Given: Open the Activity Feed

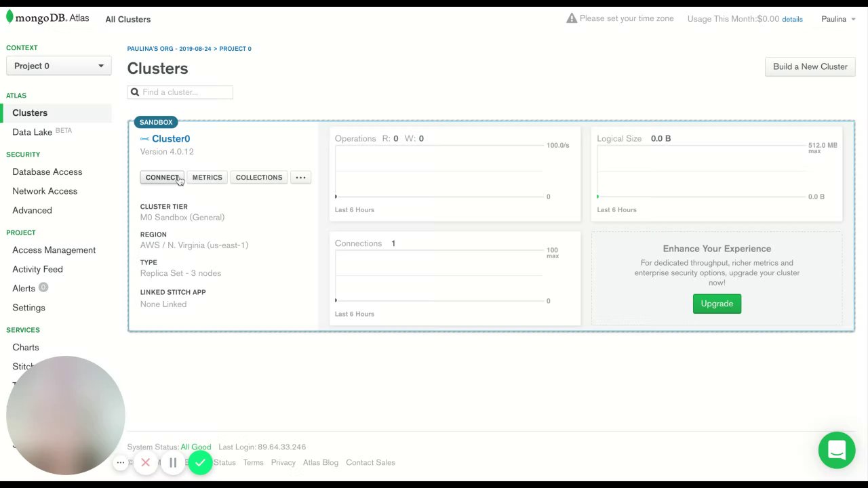Looking at the screenshot, I should [x=37, y=269].
